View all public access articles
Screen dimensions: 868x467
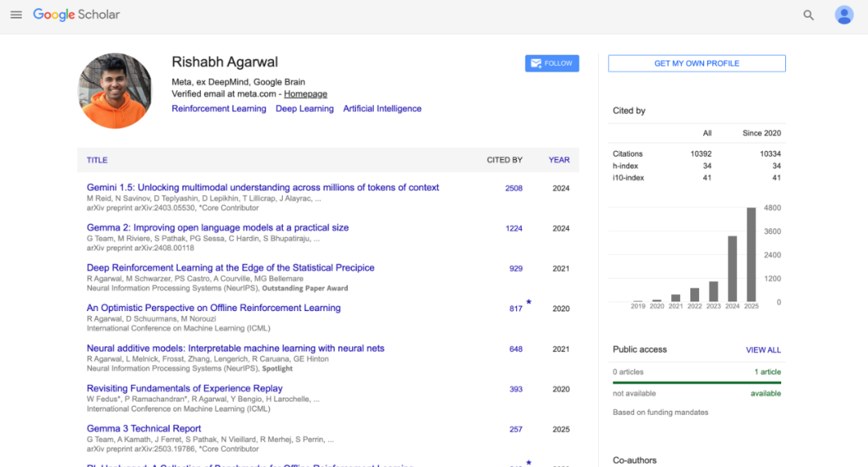coord(763,350)
